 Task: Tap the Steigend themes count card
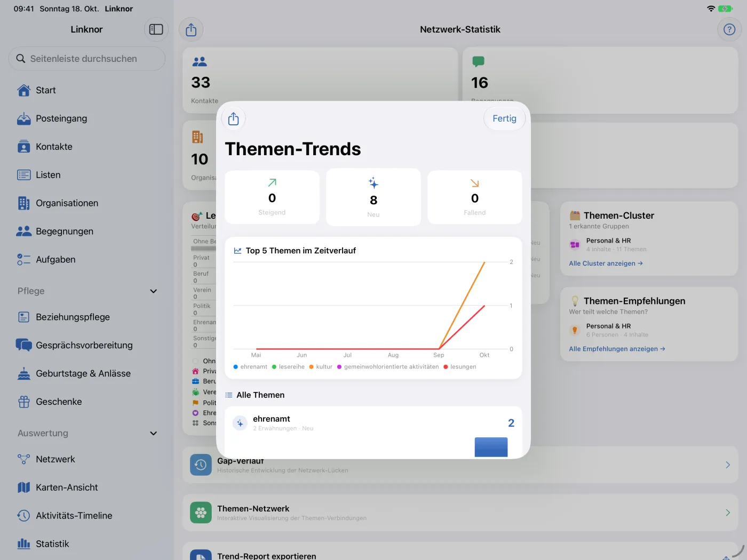pyautogui.click(x=272, y=197)
